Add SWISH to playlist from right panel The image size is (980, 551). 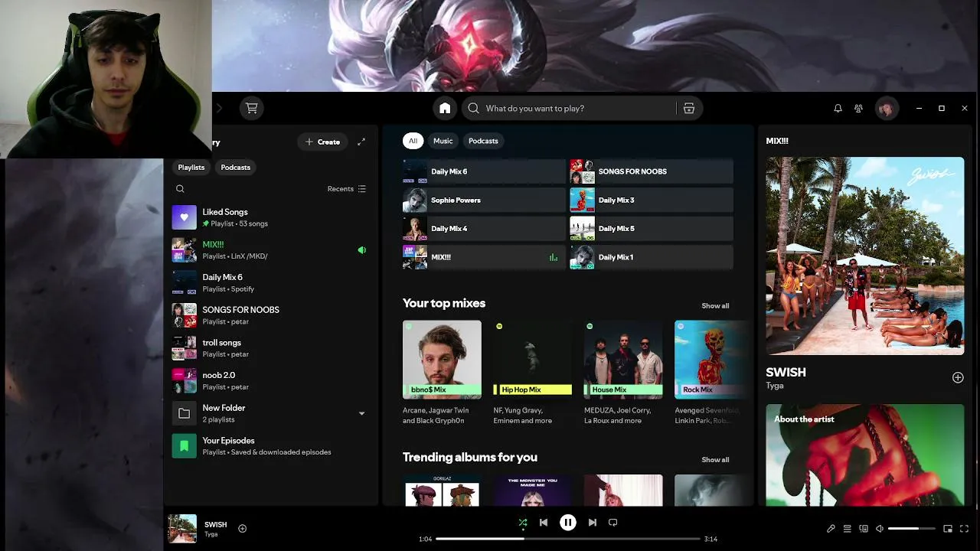[957, 377]
